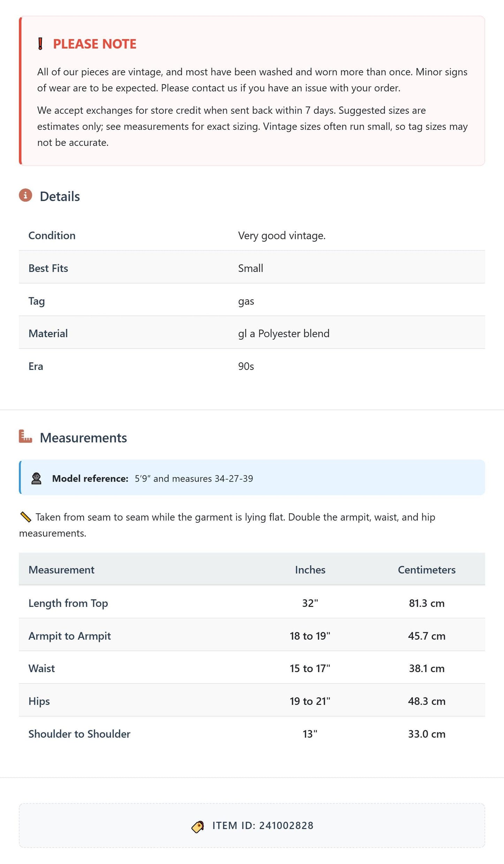The height and width of the screenshot is (864, 504).
Task: Click the red exclamation mark icon
Action: (x=40, y=44)
